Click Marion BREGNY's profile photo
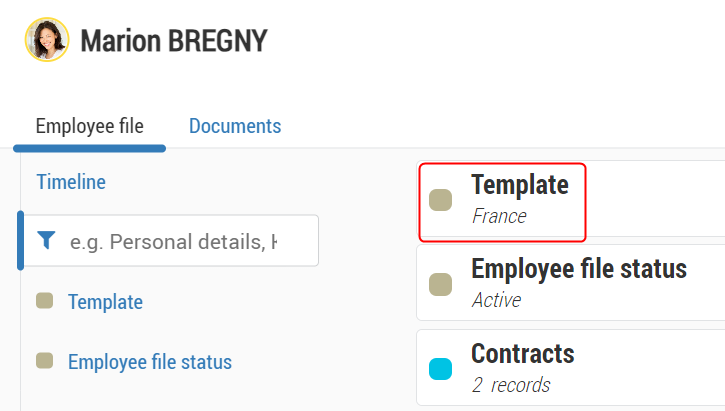This screenshot has height=411, width=725. click(47, 40)
